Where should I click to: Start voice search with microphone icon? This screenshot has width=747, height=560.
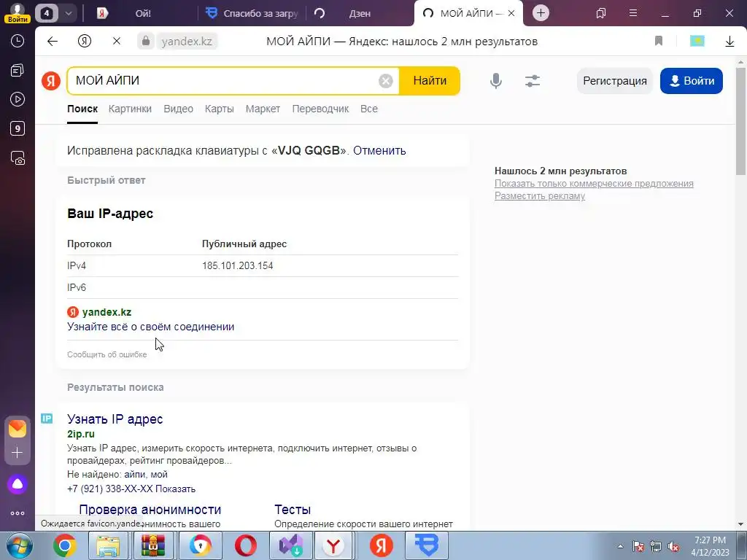496,81
